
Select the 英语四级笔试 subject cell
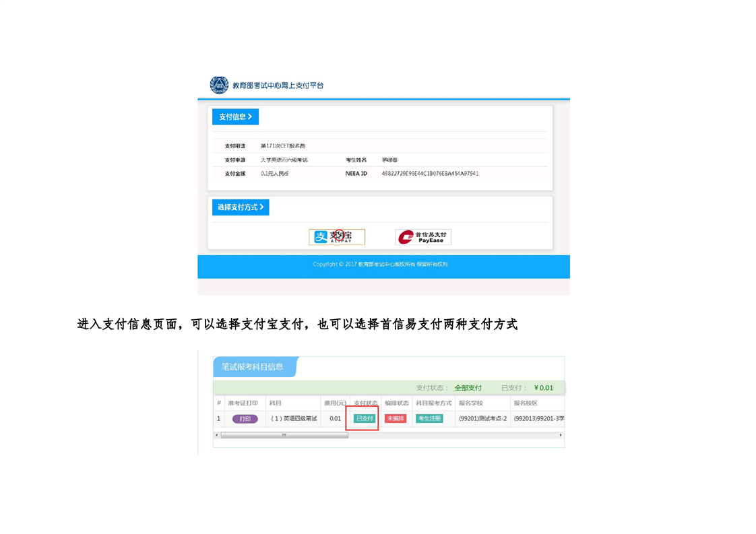tap(293, 418)
